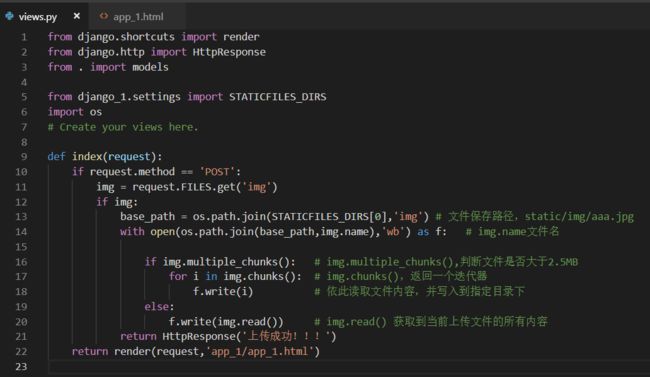Click 'app_1/app_1.html' string on line 22
650x377 pixels.
pos(260,352)
